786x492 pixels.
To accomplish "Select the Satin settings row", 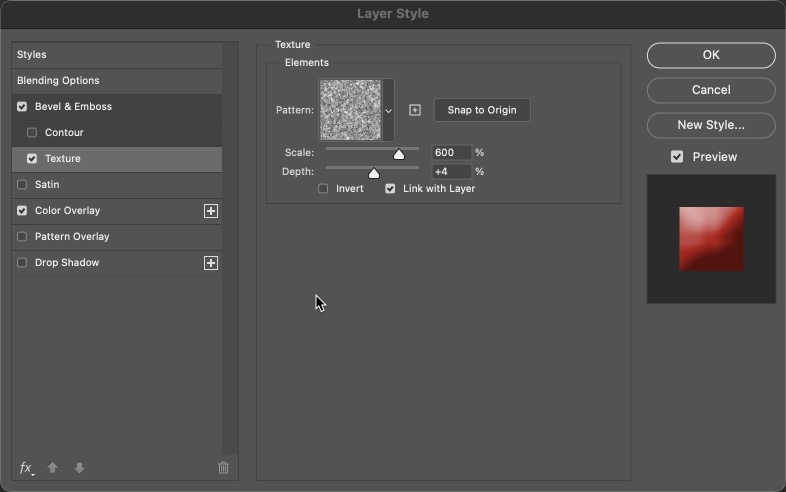I will 117,185.
